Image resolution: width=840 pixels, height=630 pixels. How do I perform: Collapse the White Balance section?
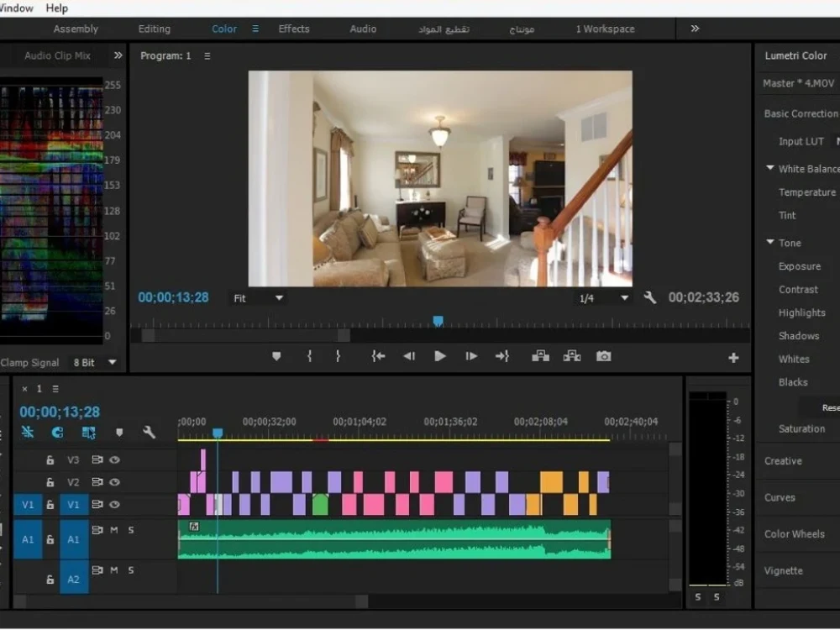click(769, 168)
